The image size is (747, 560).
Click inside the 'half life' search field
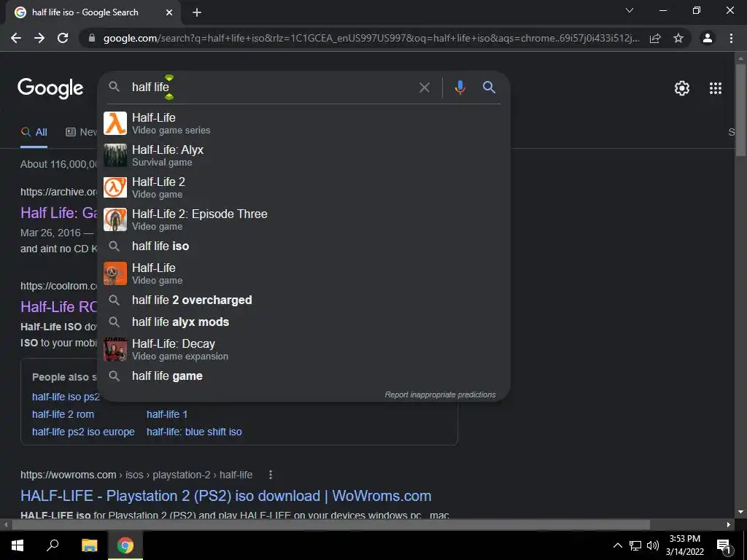pyautogui.click(x=271, y=87)
